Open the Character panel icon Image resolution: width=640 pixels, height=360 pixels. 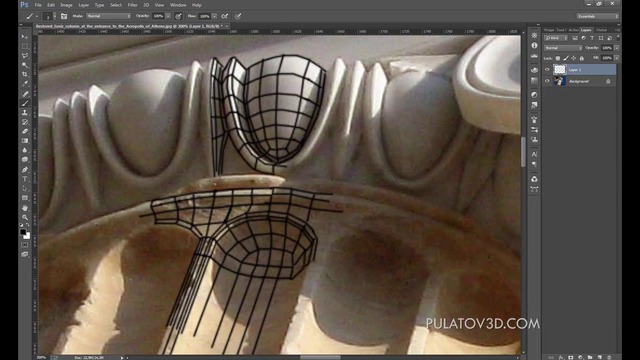[x=534, y=154]
